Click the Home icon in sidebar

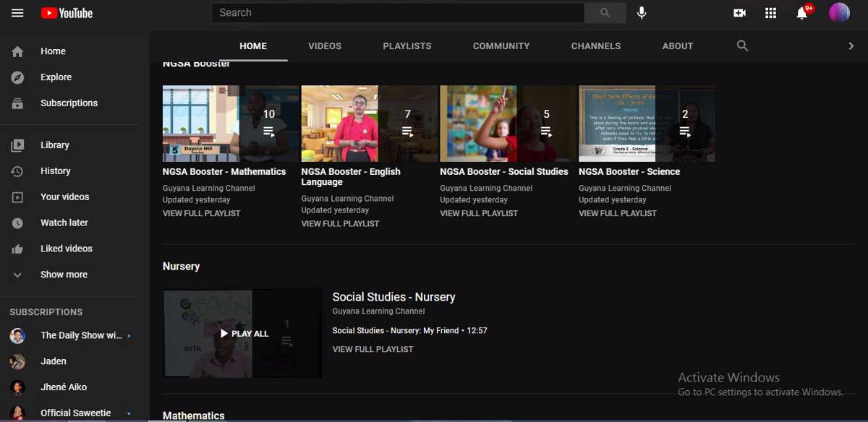click(17, 51)
